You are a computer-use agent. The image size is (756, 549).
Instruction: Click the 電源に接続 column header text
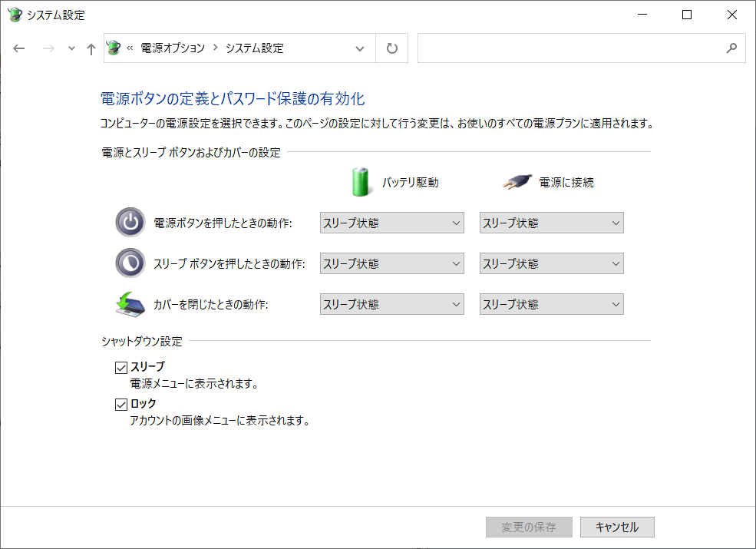pyautogui.click(x=566, y=182)
